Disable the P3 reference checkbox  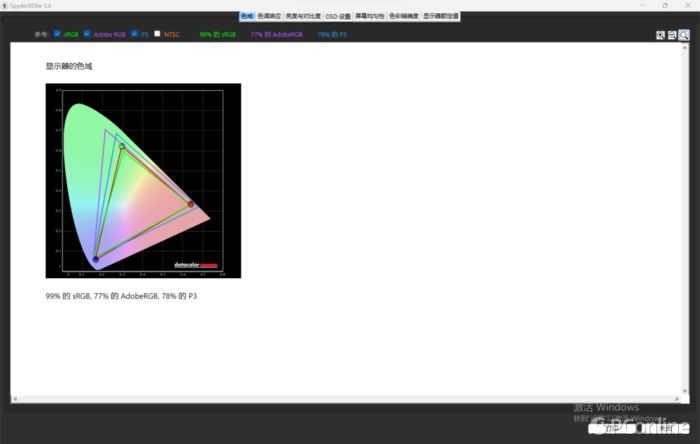(x=135, y=35)
